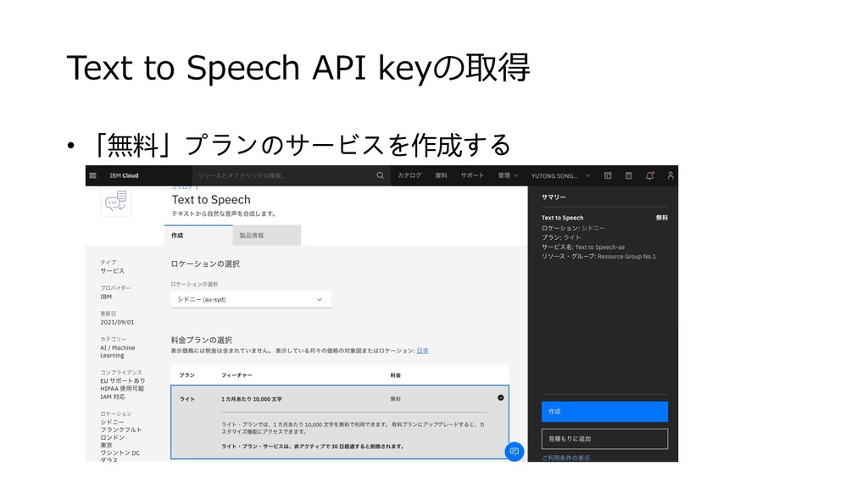Click the 見積もりに追加 button
The height and width of the screenshot is (488, 868).
tap(604, 439)
